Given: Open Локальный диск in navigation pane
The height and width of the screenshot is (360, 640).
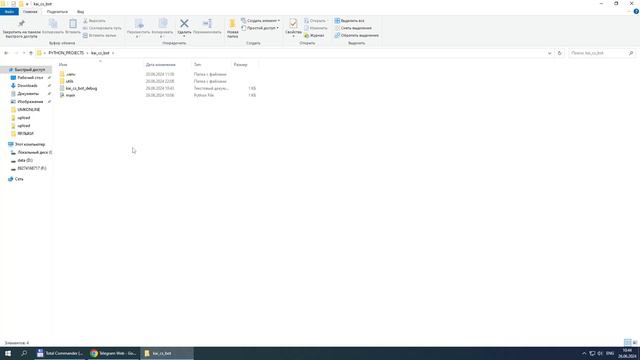Looking at the screenshot, I should point(33,152).
